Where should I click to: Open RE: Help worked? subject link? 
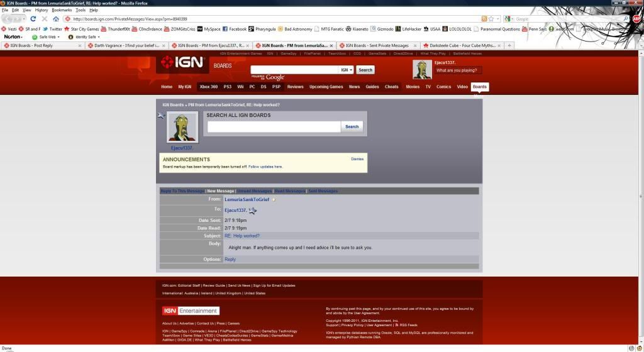point(242,236)
